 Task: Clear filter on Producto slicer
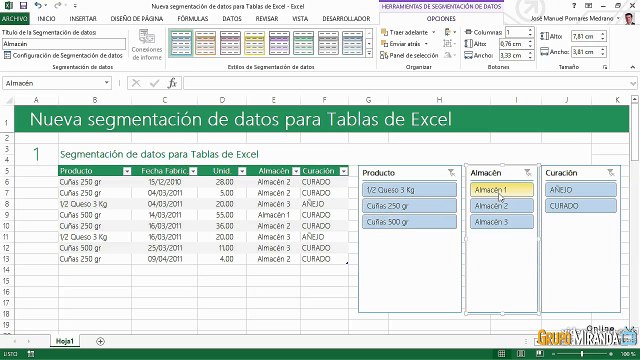pos(451,173)
